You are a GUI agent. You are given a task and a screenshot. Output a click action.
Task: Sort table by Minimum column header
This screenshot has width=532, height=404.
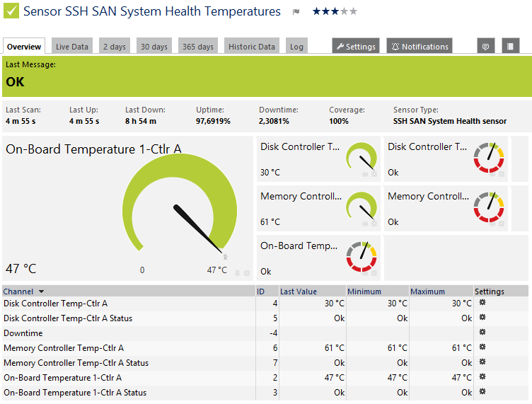(x=364, y=292)
